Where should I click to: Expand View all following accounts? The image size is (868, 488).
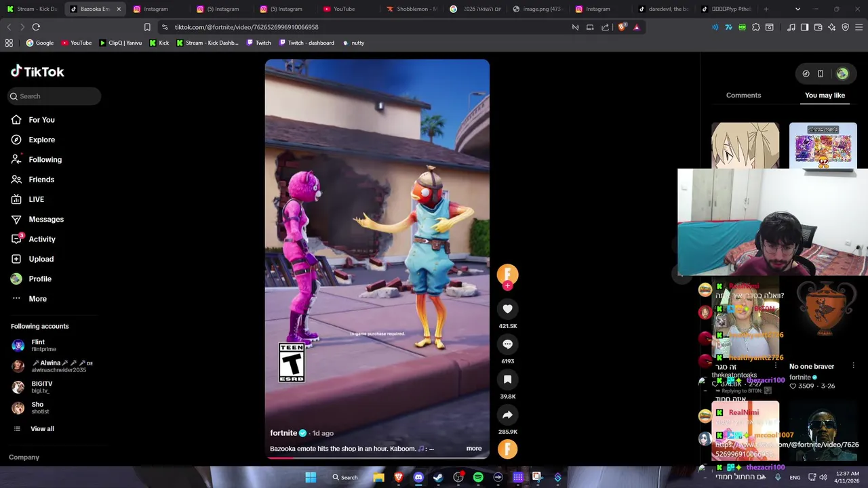point(42,429)
